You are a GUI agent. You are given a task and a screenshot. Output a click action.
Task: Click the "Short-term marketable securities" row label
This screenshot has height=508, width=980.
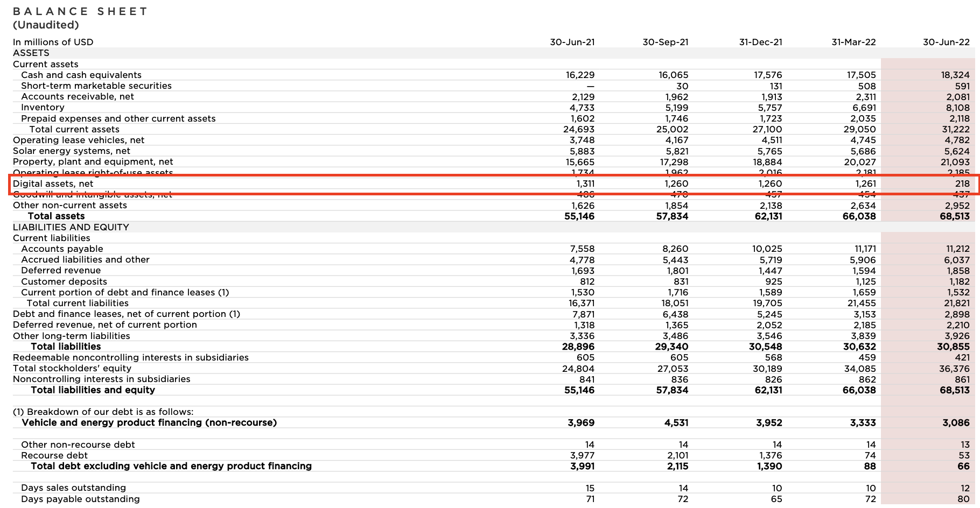coord(96,86)
